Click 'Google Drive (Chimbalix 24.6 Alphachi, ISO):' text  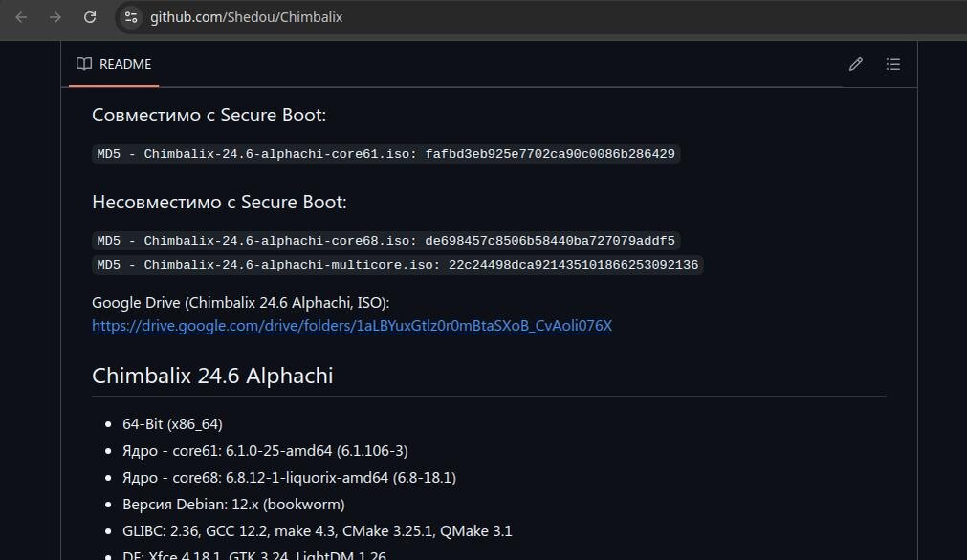(240, 303)
